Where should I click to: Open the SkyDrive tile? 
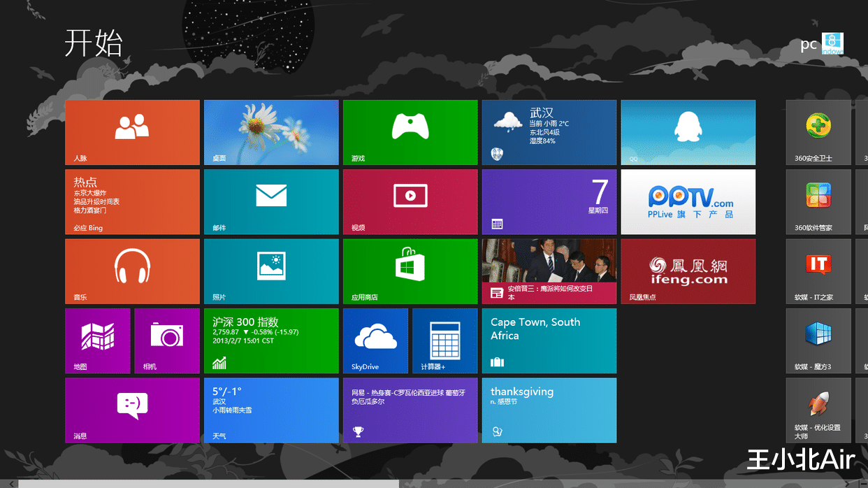pyautogui.click(x=375, y=340)
